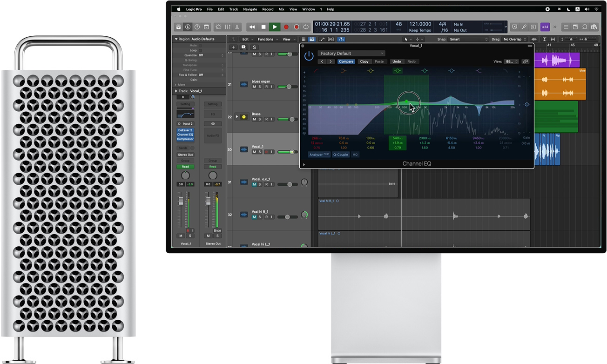The height and width of the screenshot is (364, 607).
Task: Open the Navigate menu
Action: click(250, 9)
